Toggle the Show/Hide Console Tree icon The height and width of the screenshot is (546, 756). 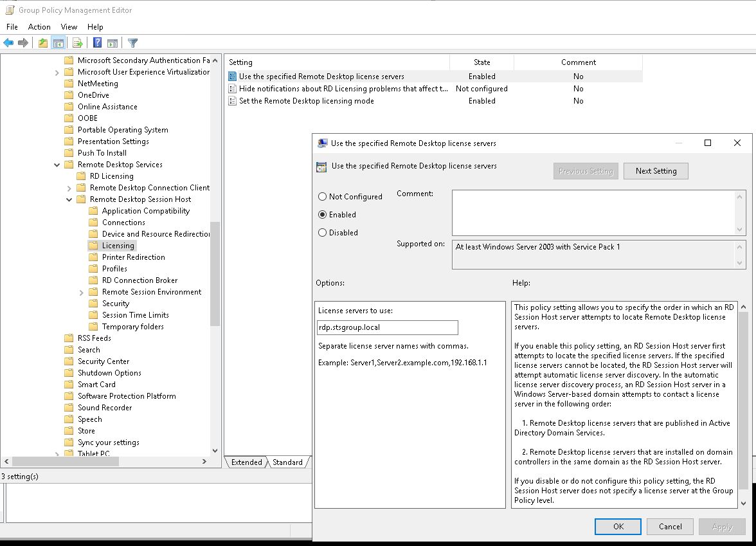click(58, 42)
